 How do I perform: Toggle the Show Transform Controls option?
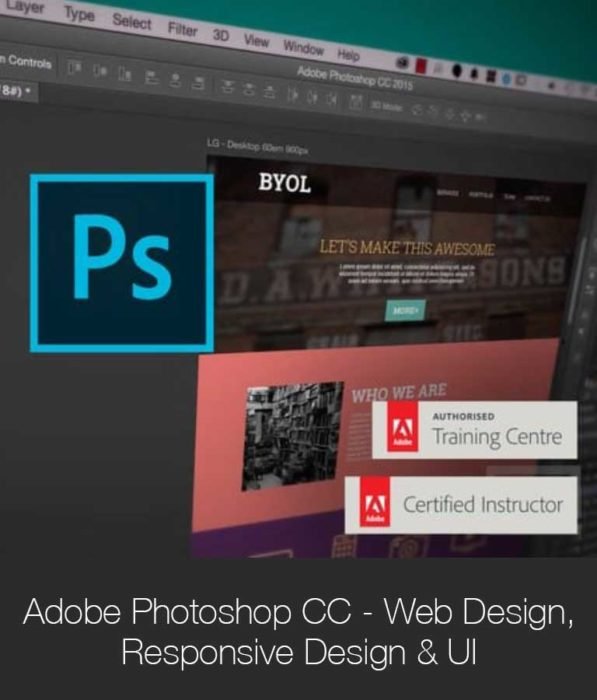25,62
